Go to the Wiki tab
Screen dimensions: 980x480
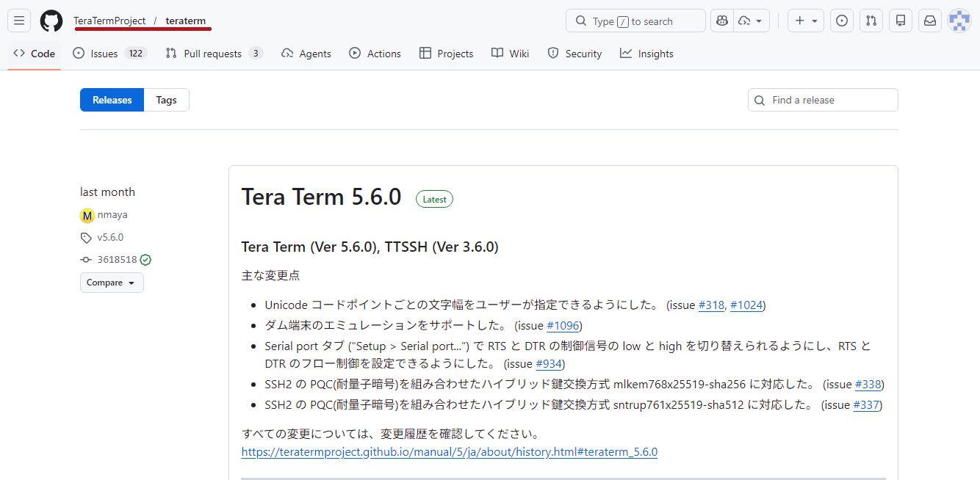coord(511,54)
